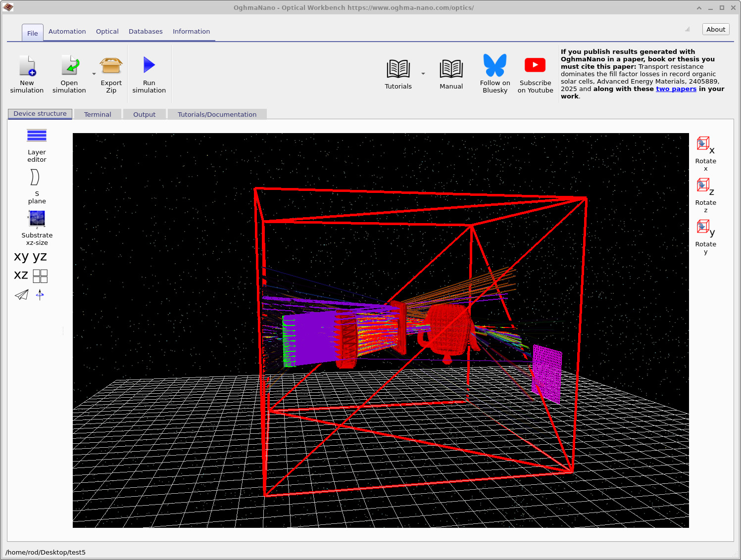Open the two papers link

pyautogui.click(x=676, y=89)
